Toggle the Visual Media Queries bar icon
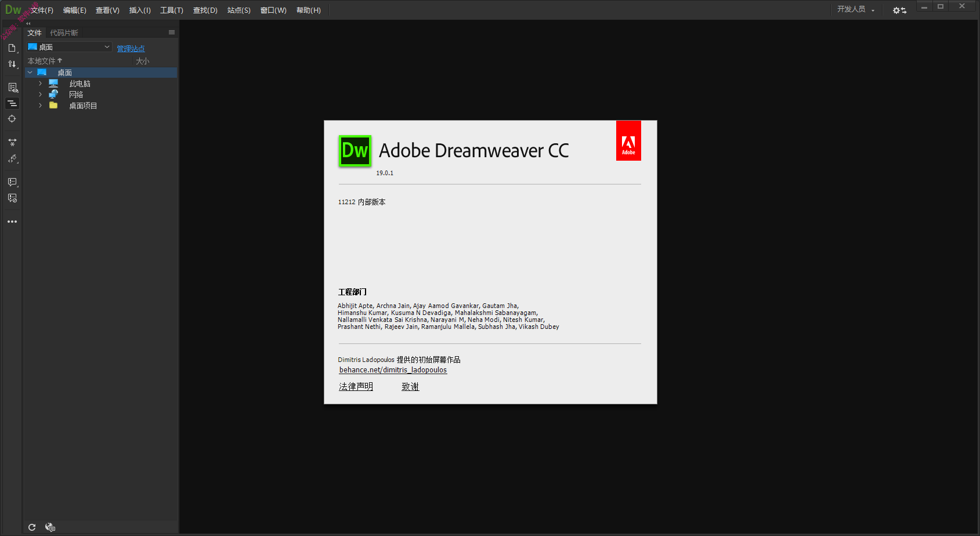 coord(12,103)
